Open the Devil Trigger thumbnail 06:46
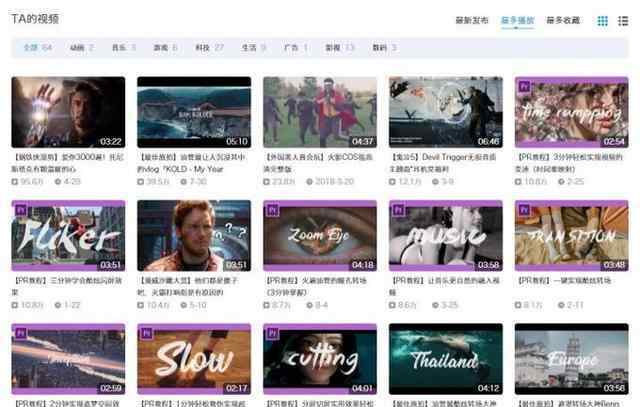The height and width of the screenshot is (407, 640). 446,112
